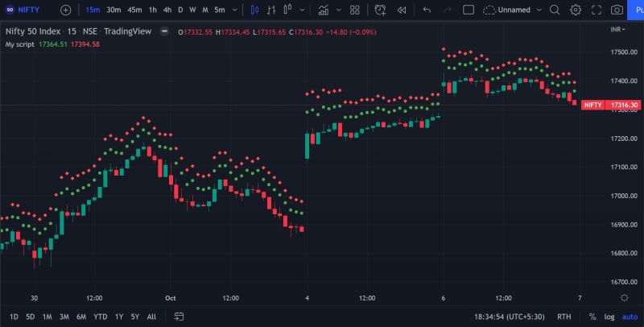The image size is (644, 327).
Task: Switch to the 4h timeframe
Action: coord(167,10)
